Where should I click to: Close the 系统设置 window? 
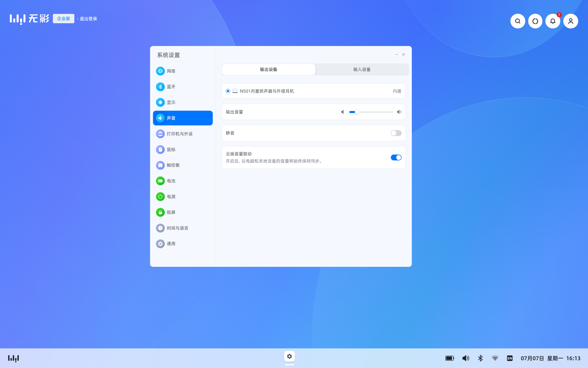(403, 54)
